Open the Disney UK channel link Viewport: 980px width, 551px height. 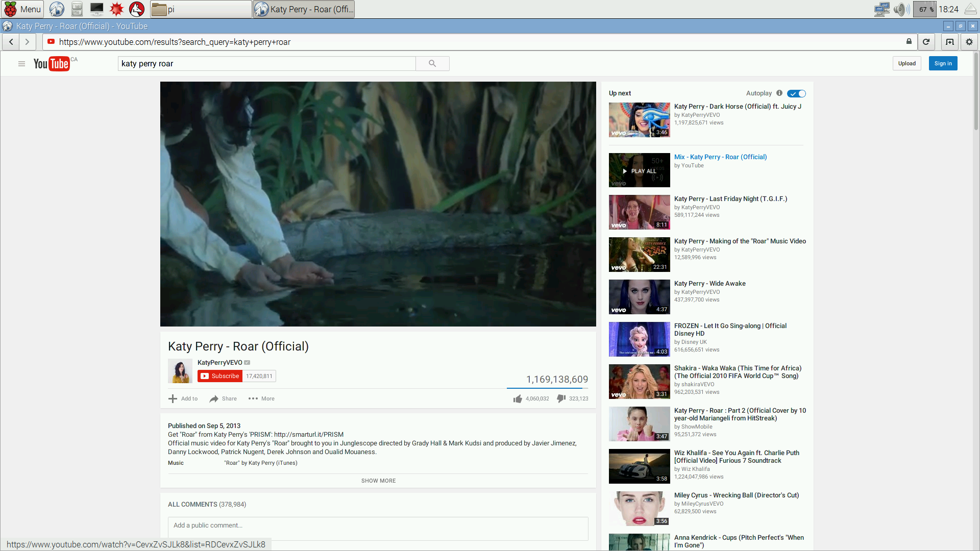(x=694, y=342)
